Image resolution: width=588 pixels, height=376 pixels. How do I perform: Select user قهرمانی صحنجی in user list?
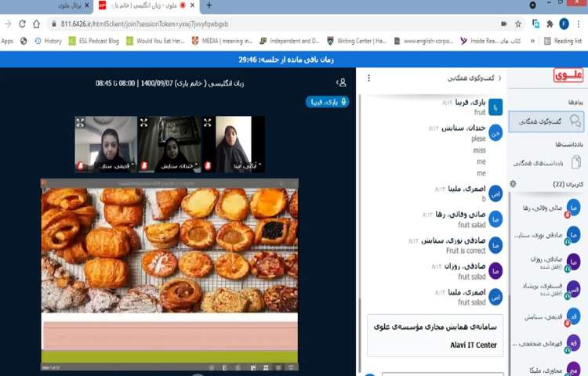[547, 344]
